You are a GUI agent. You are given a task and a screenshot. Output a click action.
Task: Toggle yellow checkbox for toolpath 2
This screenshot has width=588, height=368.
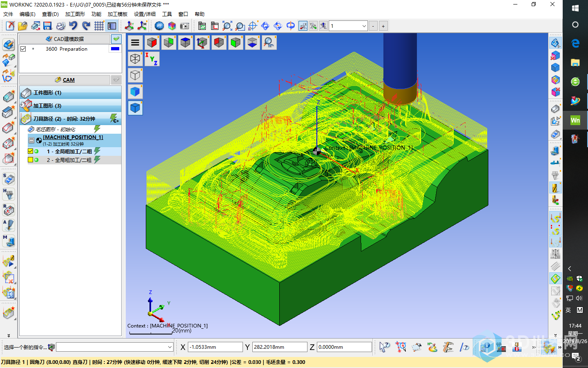click(x=30, y=160)
